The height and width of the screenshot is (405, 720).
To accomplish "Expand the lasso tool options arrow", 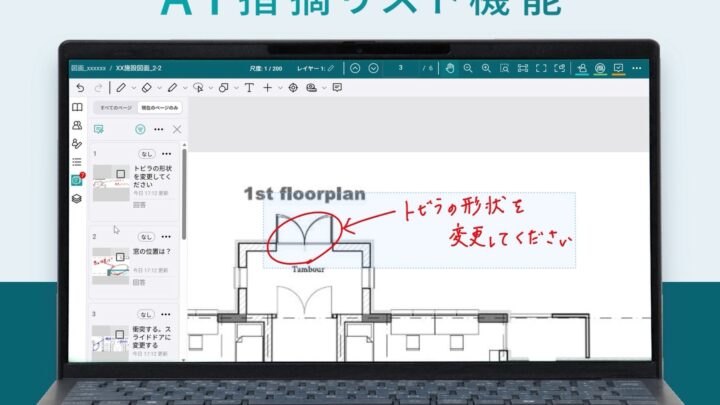I will click(211, 88).
